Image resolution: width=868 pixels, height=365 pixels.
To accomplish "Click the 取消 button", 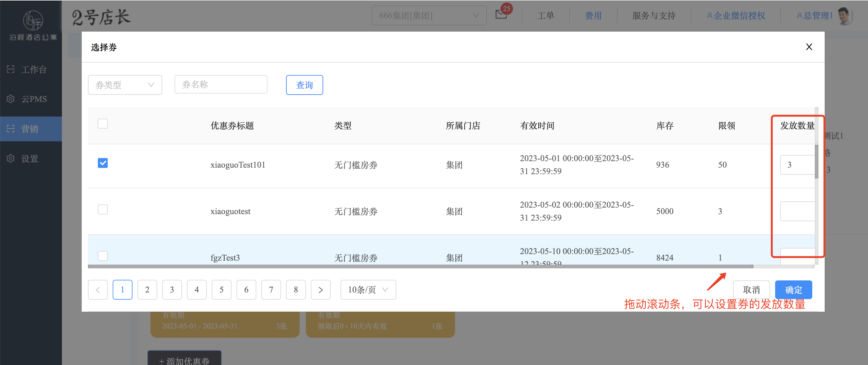I will 751,290.
